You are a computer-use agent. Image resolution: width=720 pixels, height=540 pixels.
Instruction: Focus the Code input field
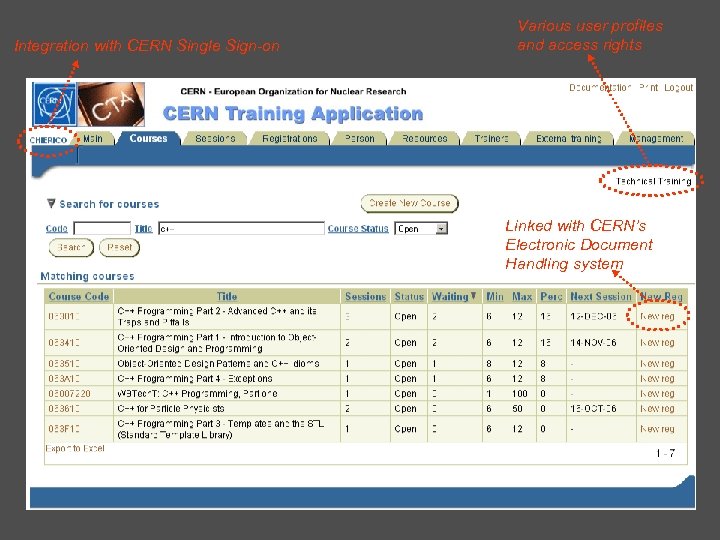point(102,228)
